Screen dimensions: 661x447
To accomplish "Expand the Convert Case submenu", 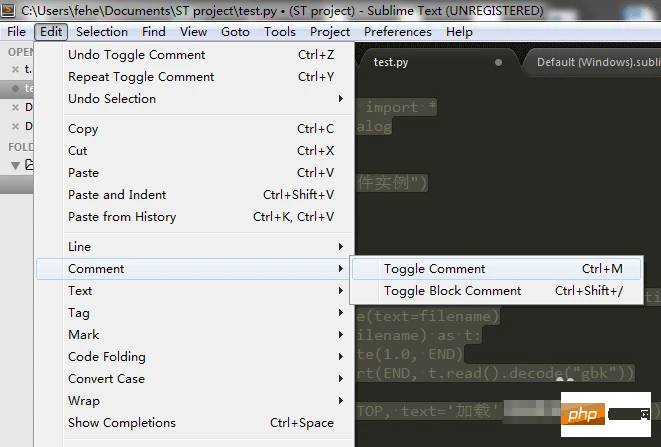I will click(194, 379).
